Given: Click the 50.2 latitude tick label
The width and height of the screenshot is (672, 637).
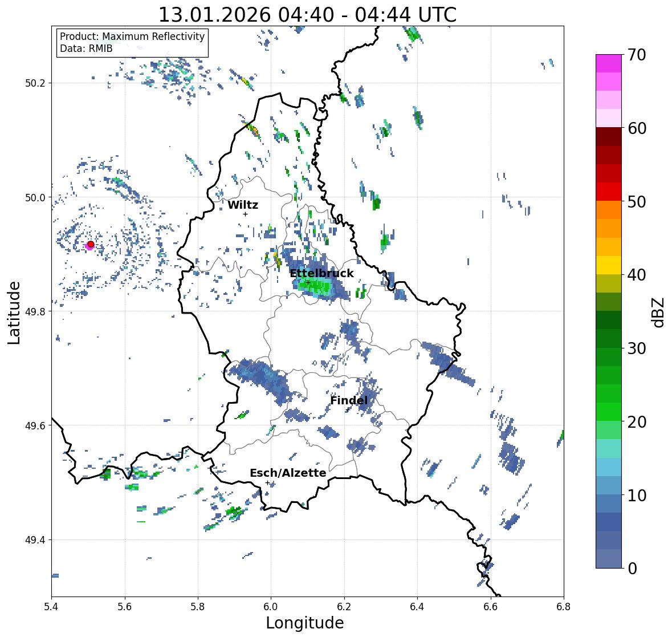Looking at the screenshot, I should pos(35,83).
